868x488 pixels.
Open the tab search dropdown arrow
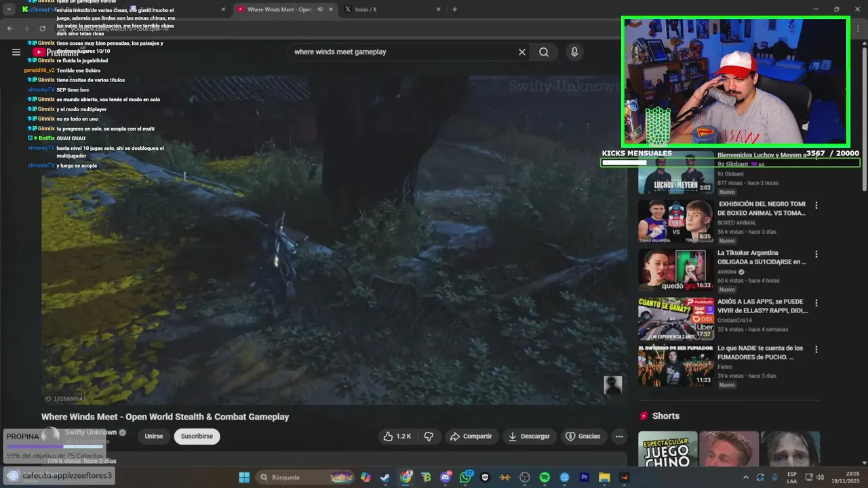point(9,9)
